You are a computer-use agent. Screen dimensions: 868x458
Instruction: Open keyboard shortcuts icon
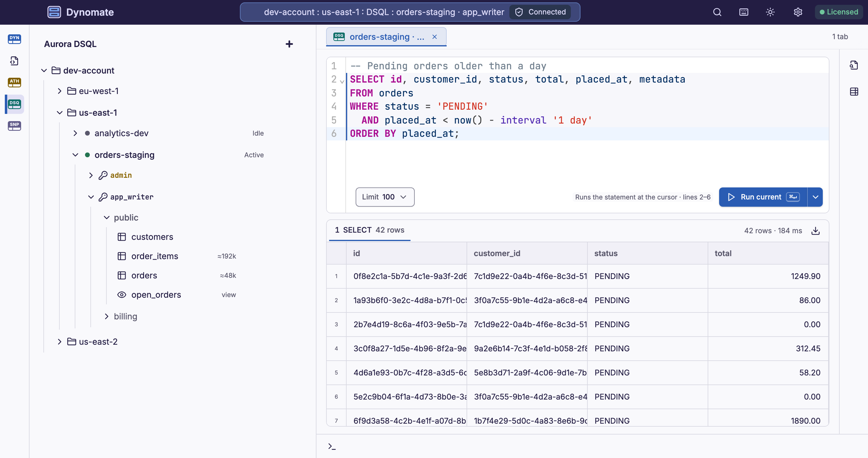[744, 12]
